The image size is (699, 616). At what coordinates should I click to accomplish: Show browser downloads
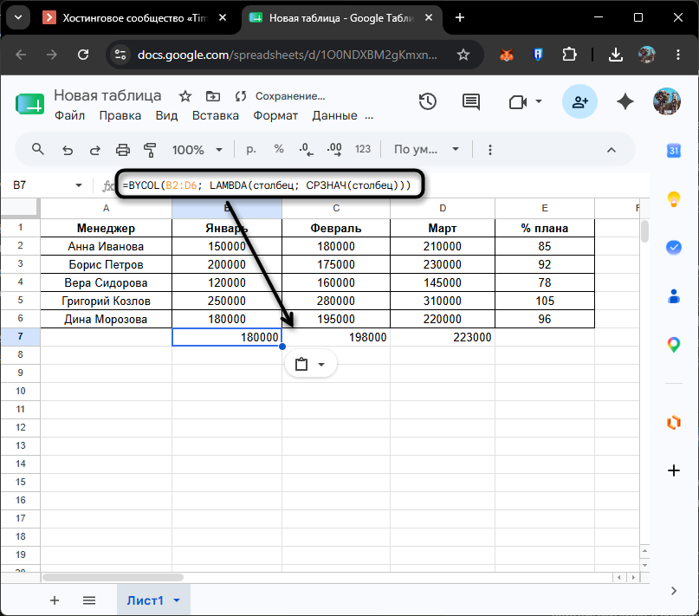(616, 55)
